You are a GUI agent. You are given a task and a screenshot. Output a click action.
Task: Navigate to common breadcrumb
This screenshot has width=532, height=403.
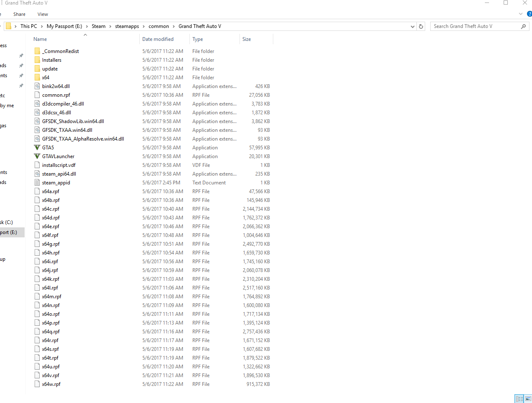coord(159,26)
